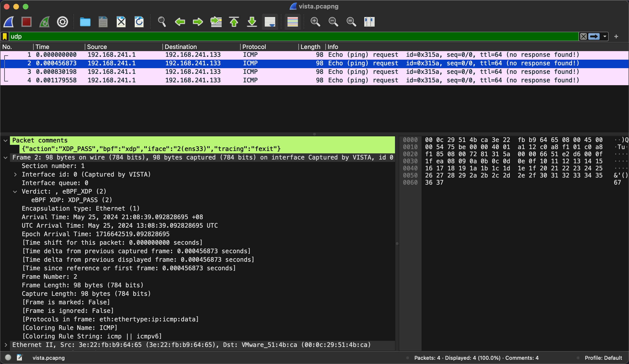This screenshot has height=364, width=629.
Task: Go to the first packet
Action: coord(234,22)
